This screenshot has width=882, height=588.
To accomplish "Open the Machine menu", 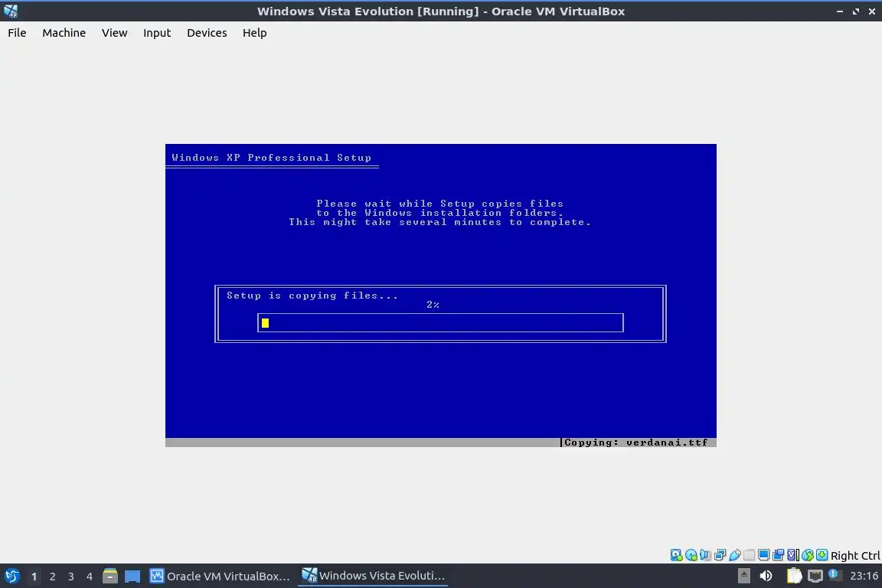I will coord(64,33).
